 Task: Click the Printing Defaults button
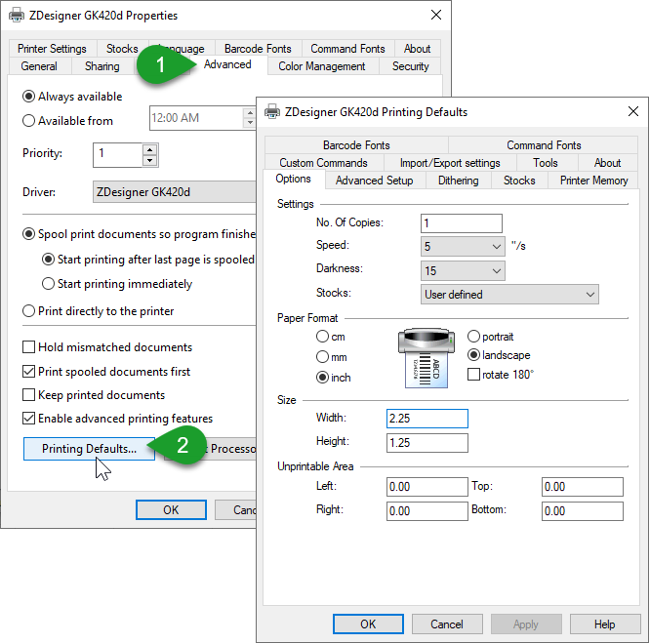pyautogui.click(x=89, y=449)
